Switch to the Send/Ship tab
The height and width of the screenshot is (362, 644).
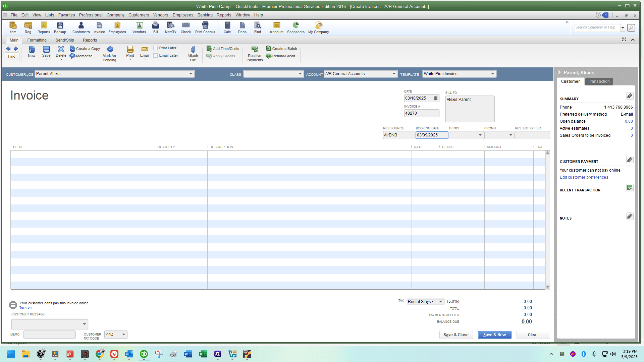[x=65, y=40]
